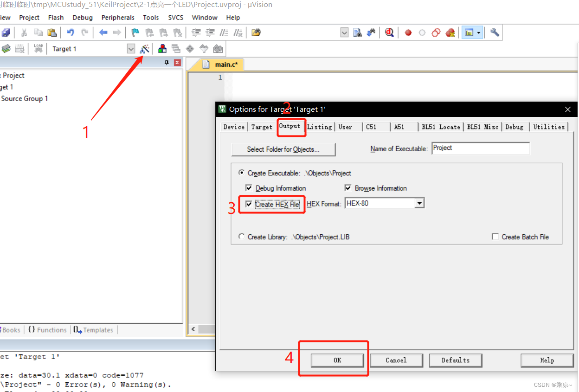This screenshot has width=579, height=392.
Task: Pin the Project panel with pushpin icon
Action: pos(167,63)
